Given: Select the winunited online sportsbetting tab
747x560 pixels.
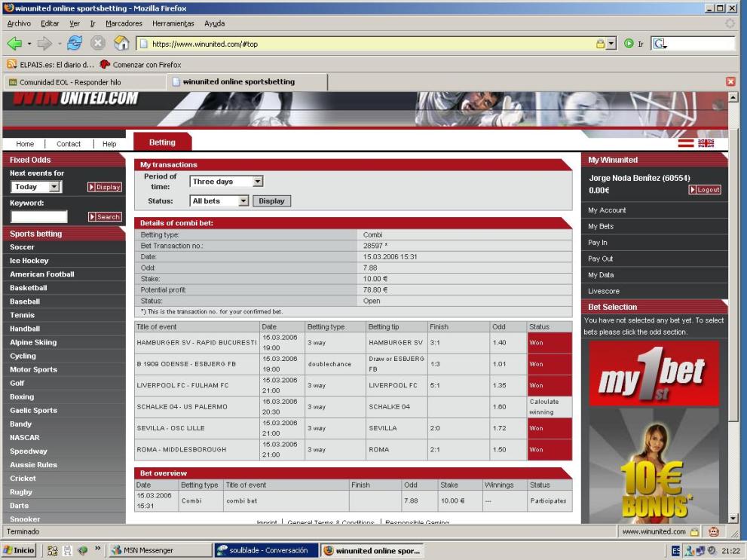Looking at the screenshot, I should 248,82.
